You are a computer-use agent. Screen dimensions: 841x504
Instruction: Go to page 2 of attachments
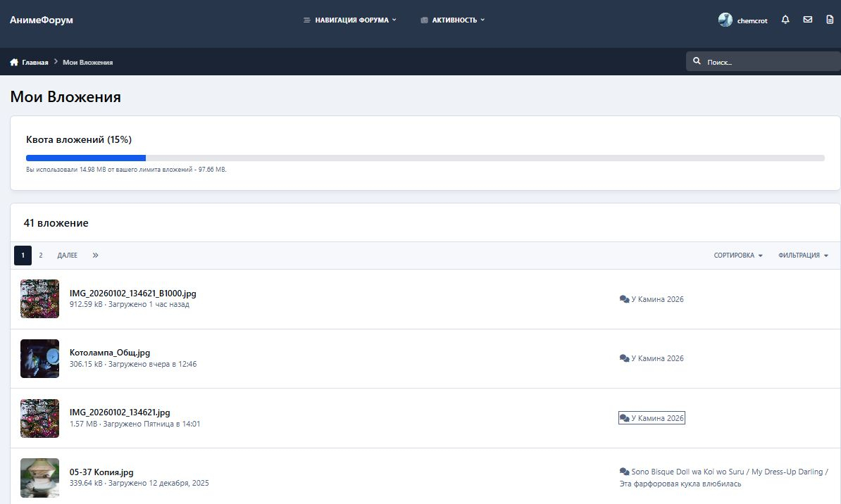(x=41, y=256)
